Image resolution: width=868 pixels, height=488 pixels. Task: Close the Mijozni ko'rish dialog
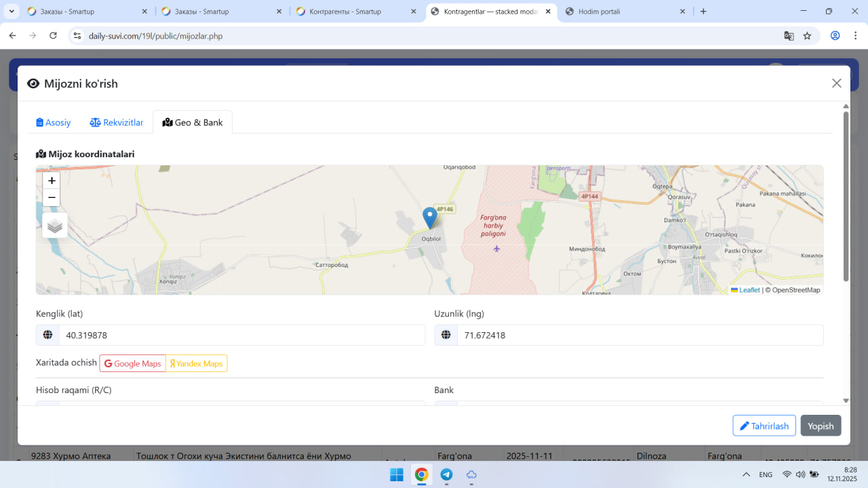(837, 83)
